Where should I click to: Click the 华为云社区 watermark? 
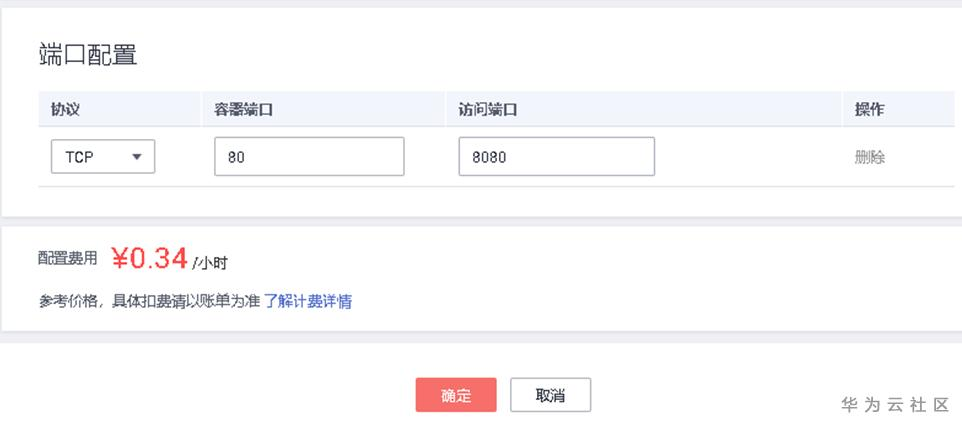(x=894, y=404)
